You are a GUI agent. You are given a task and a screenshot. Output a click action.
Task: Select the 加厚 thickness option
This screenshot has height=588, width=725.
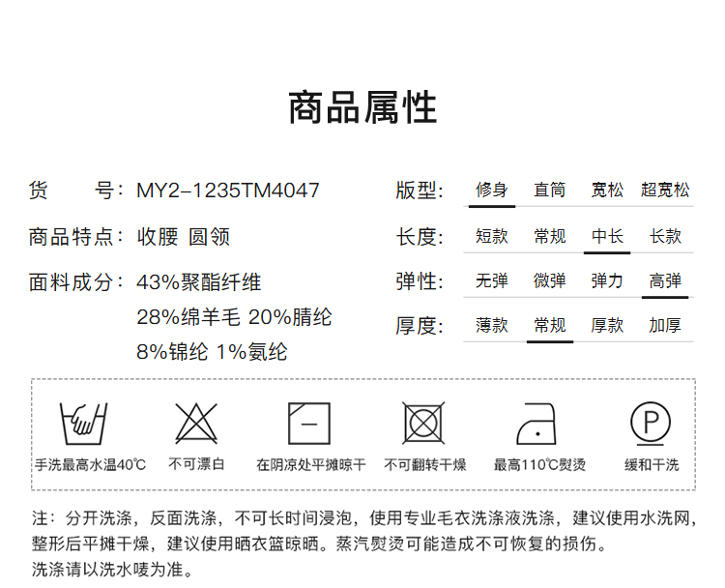(x=665, y=326)
